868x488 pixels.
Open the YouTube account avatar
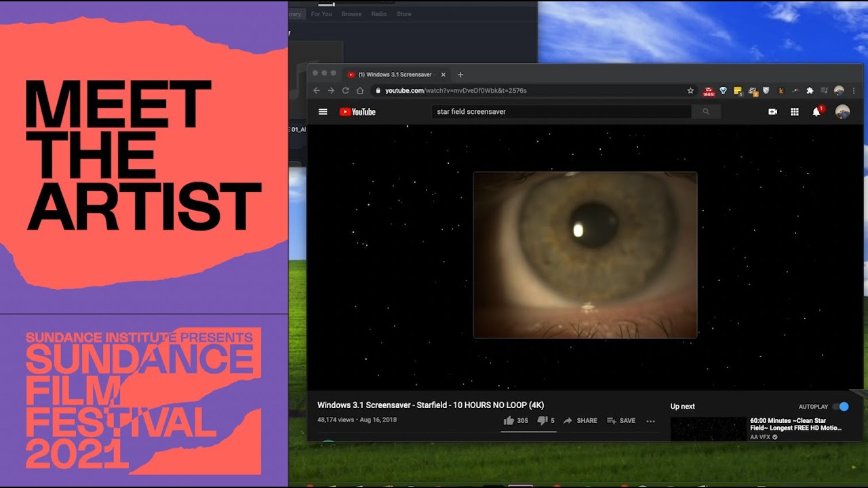point(842,112)
